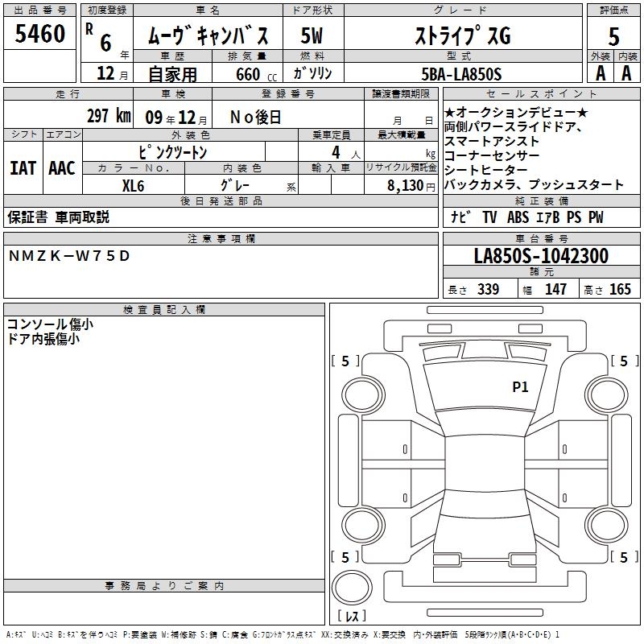Select the lot number 5460
The width and height of the screenshot is (644, 644).
(x=40, y=34)
